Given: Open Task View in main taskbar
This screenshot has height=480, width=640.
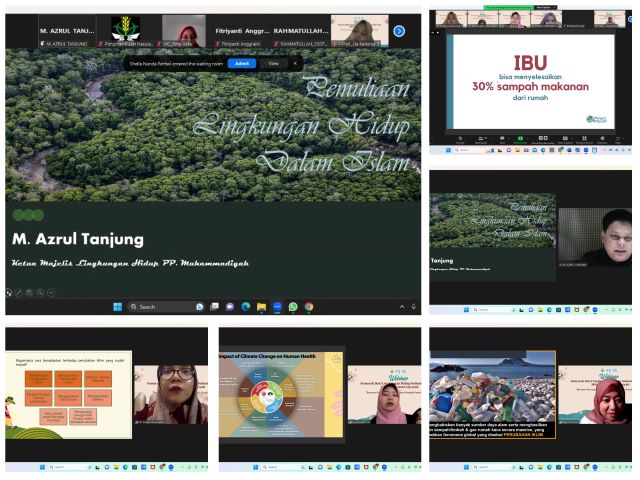Looking at the screenshot, I should click(x=214, y=307).
